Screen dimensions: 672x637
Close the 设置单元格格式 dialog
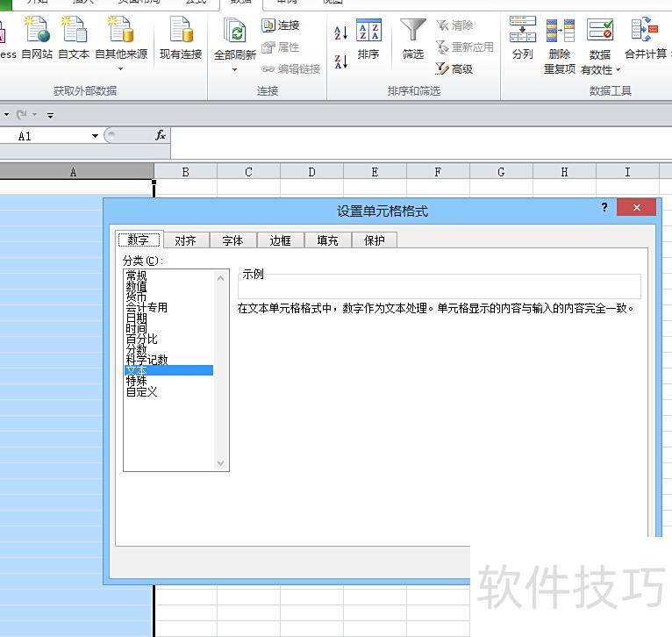[636, 207]
